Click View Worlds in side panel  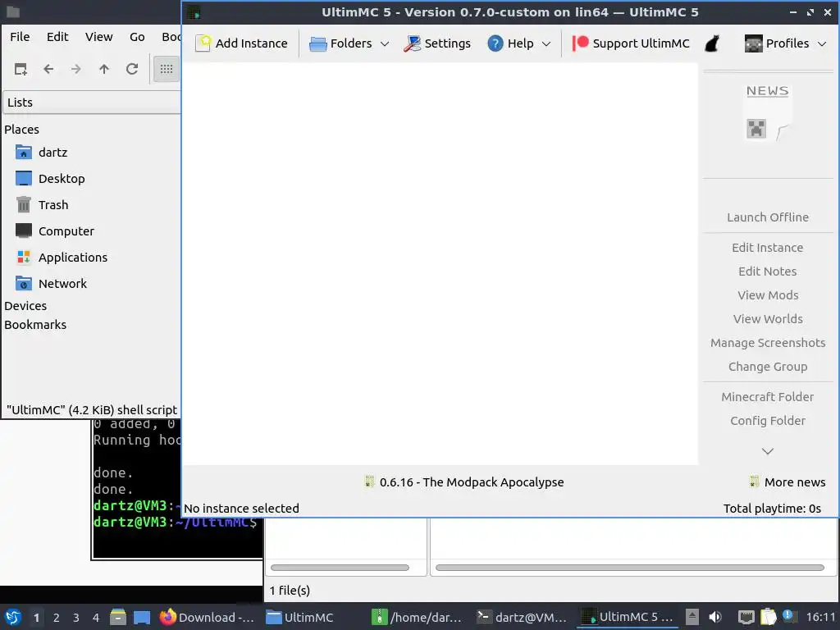(768, 319)
